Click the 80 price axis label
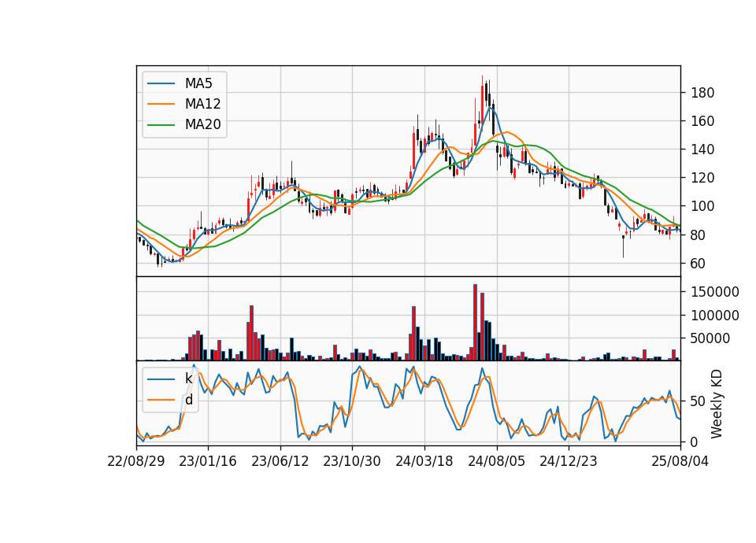Image resolution: width=756 pixels, height=543 pixels. 699,235
